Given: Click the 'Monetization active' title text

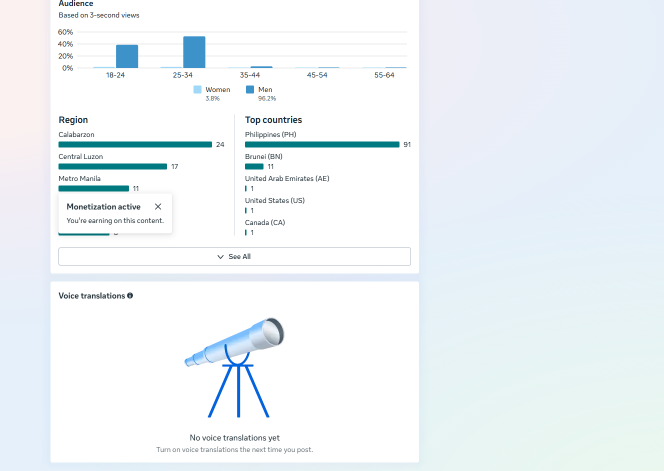Looking at the screenshot, I should [103, 207].
